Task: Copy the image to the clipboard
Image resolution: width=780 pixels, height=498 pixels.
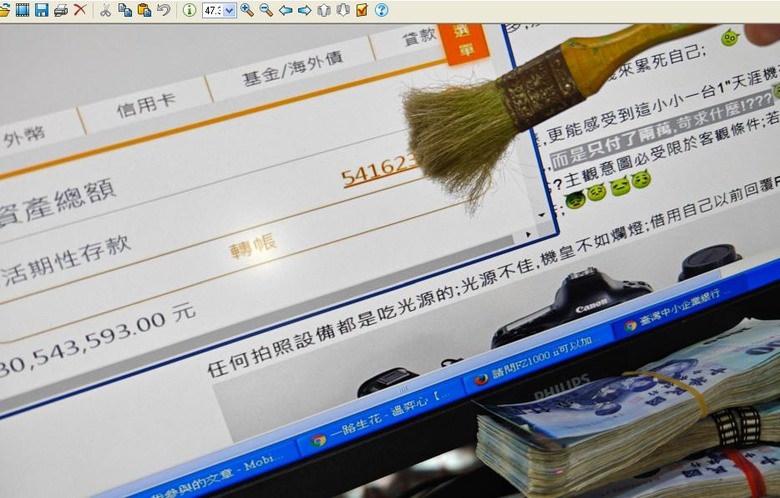Action: (x=125, y=10)
